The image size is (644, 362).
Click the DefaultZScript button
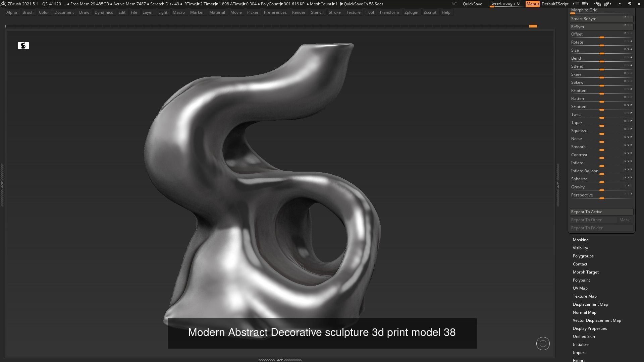[x=555, y=4]
